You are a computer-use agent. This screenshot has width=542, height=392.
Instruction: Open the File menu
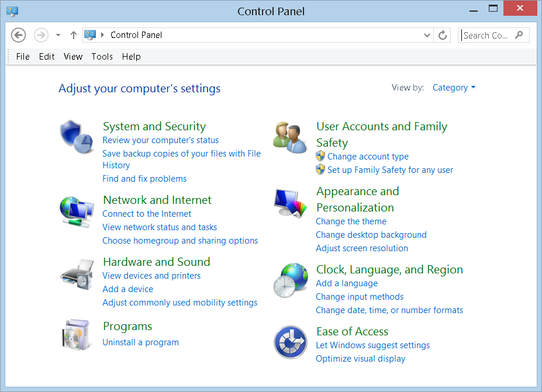point(23,57)
